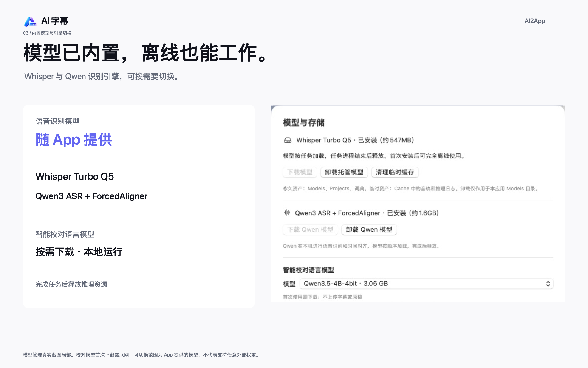Click the 03 / 内置模型与引擎切换 breadcrumb
Screen dimensions: 588x368
(x=47, y=33)
